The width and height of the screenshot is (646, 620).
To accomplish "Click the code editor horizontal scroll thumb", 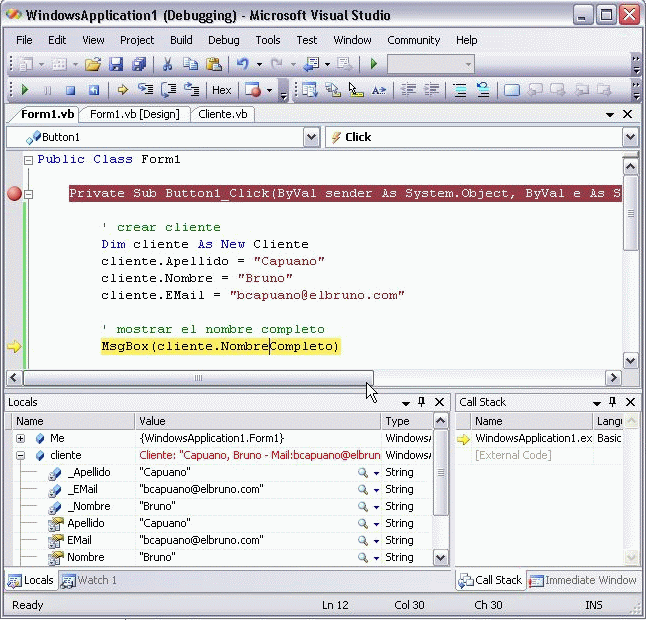I will coord(198,377).
